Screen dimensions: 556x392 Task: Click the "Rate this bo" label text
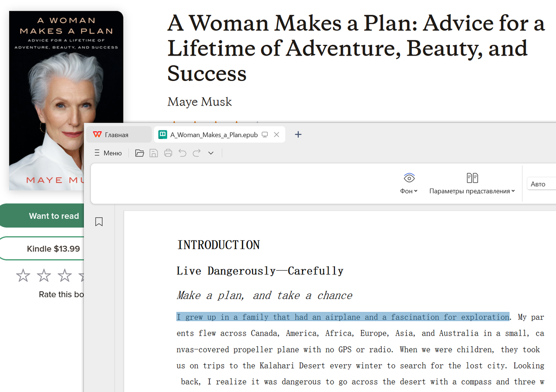click(x=62, y=294)
